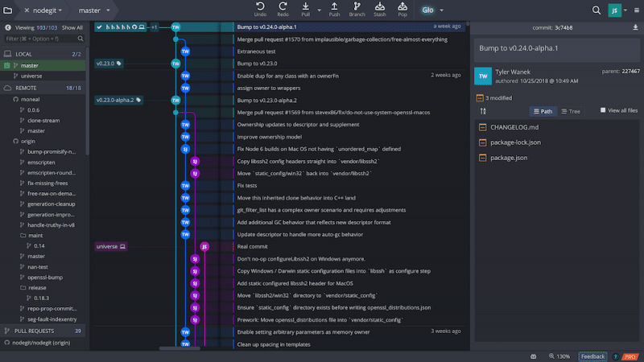The image size is (644, 362).
Task: Collapse the REMOTE section header
Action: coord(43,88)
